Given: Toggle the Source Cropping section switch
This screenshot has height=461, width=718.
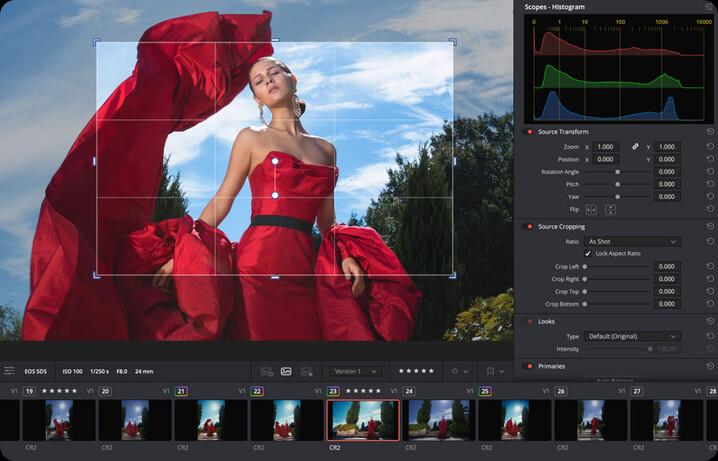Looking at the screenshot, I should point(528,227).
